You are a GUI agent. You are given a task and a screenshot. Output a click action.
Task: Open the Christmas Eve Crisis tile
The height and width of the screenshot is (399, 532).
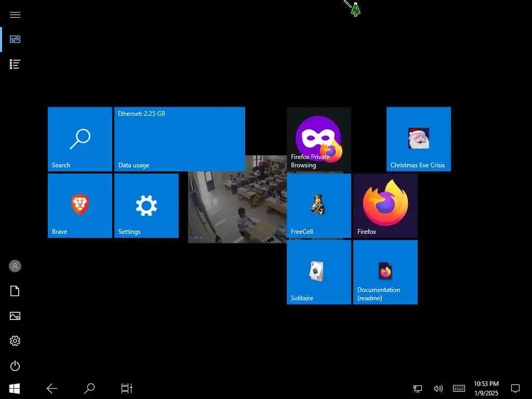[419, 139]
